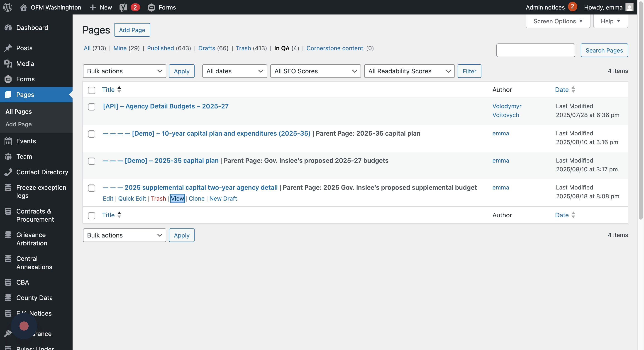Click the Contact Directory phone icon
644x350 pixels.
[x=8, y=172]
